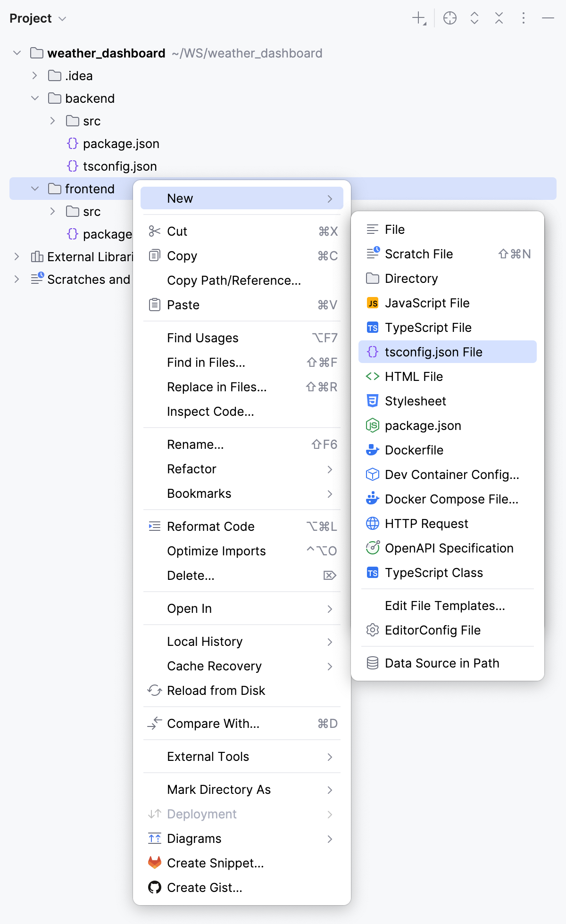Choose Rename from context menu

coord(242,444)
